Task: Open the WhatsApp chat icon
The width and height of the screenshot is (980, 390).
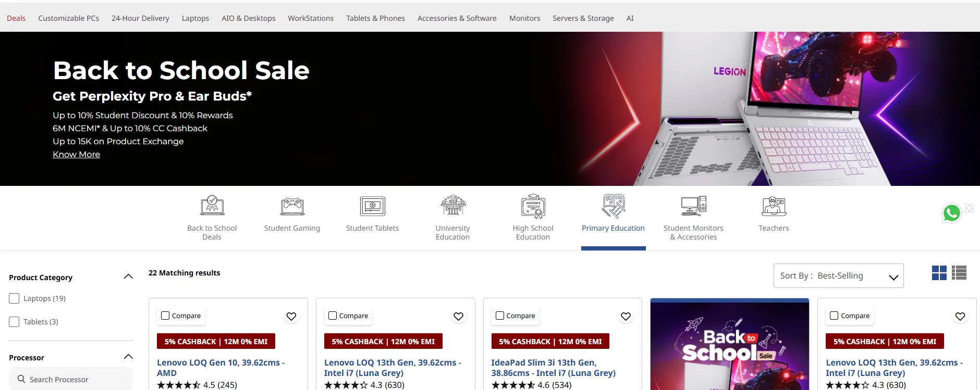Action: 952,213
